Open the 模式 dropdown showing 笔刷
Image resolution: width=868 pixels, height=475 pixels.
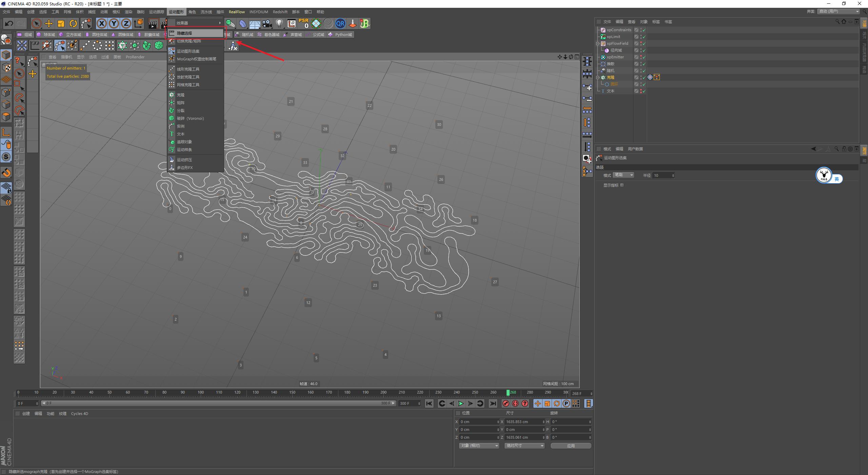[623, 175]
